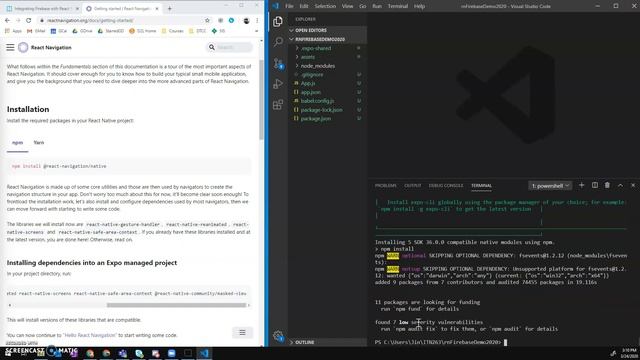The image size is (640, 360).
Task: Reload the React Navigation page
Action: coord(29,20)
